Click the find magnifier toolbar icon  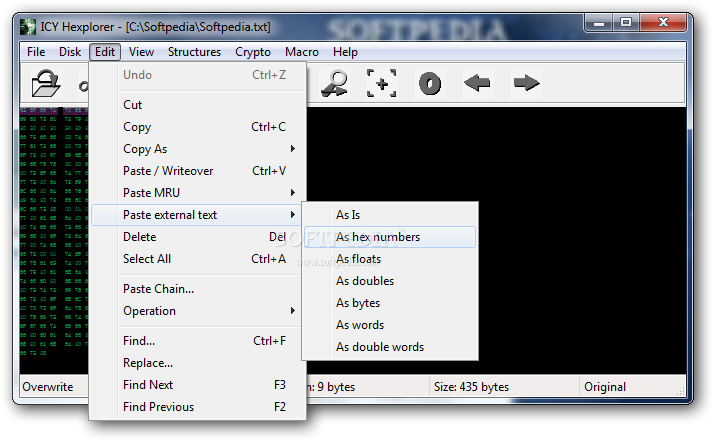pos(335,83)
